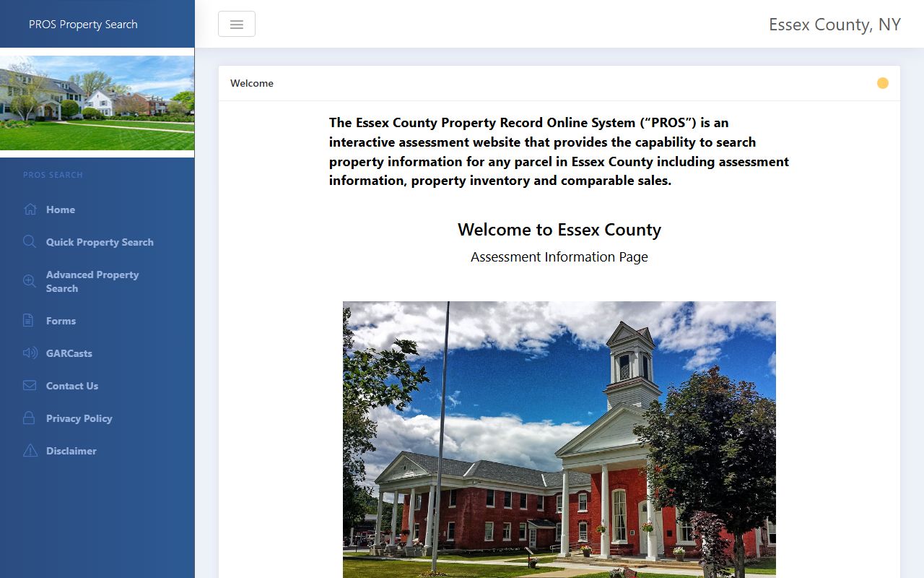The height and width of the screenshot is (578, 924).
Task: Click the houses banner image in sidebar
Action: [97, 103]
